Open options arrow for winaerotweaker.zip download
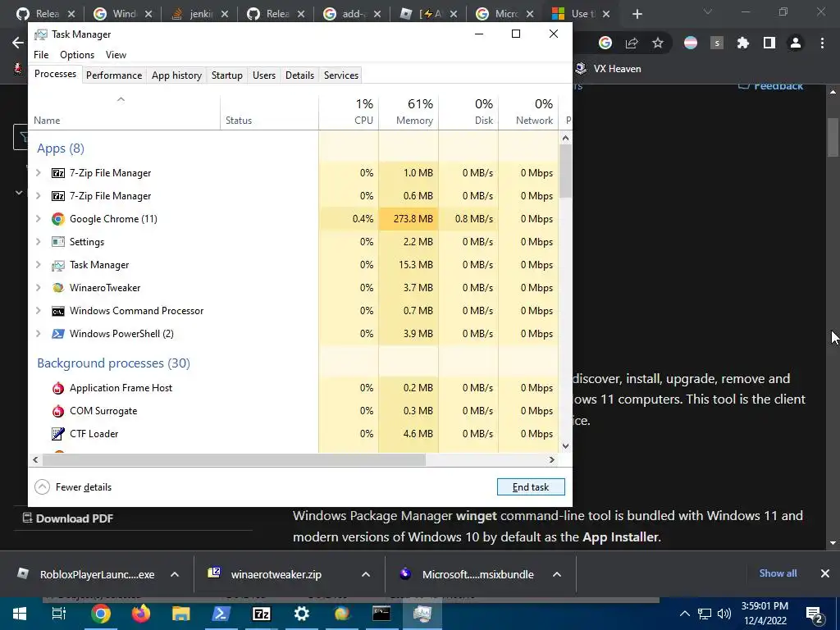The image size is (840, 630). tap(366, 574)
